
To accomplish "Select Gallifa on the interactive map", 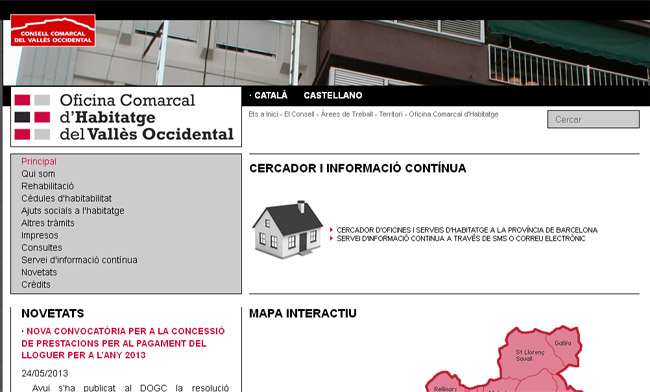I will [x=563, y=343].
